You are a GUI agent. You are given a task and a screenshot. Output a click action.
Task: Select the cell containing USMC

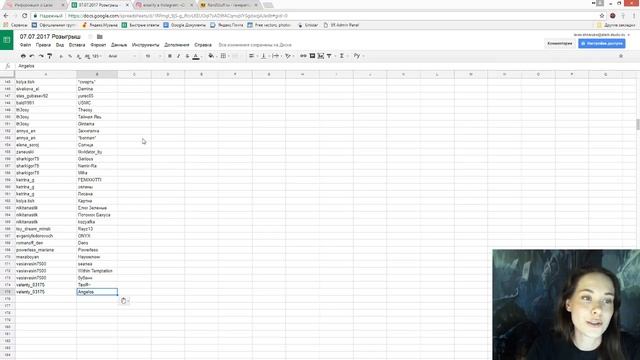(97, 103)
